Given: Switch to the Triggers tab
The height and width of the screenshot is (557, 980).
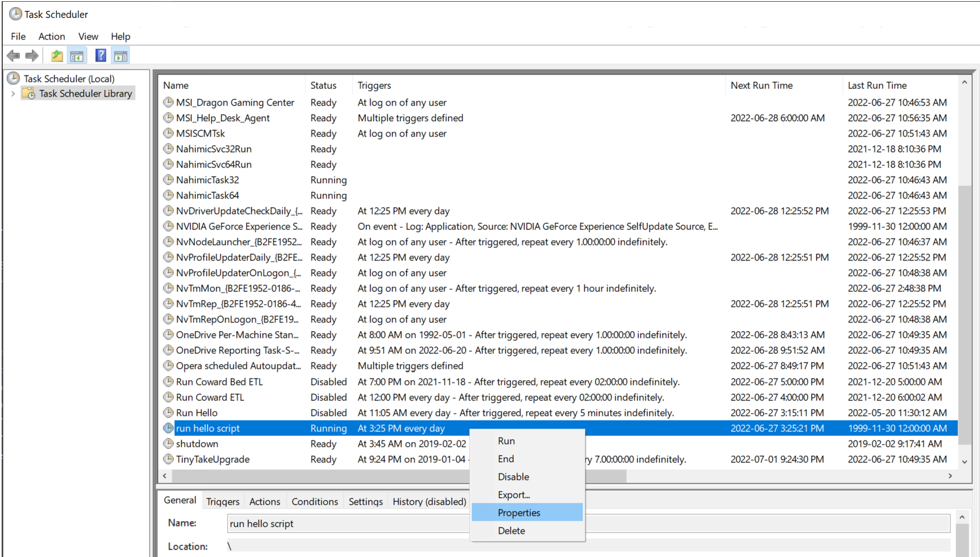Looking at the screenshot, I should point(223,501).
